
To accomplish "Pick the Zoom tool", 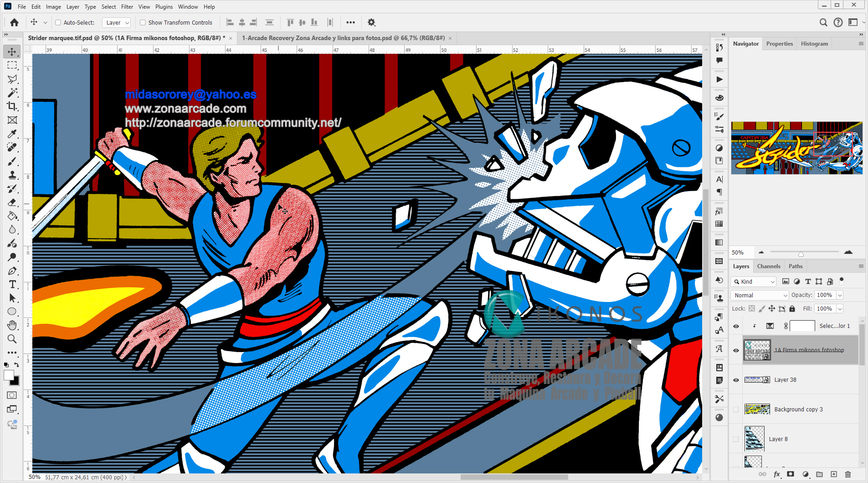I will click(12, 339).
